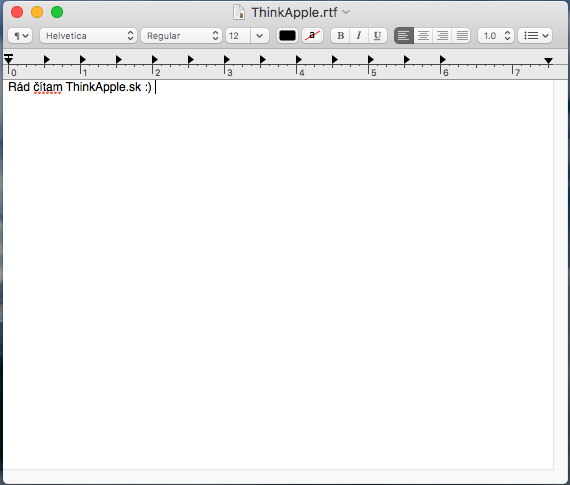Select the tab stop at ruler mark 2
Image resolution: width=570 pixels, height=485 pixels.
154,59
